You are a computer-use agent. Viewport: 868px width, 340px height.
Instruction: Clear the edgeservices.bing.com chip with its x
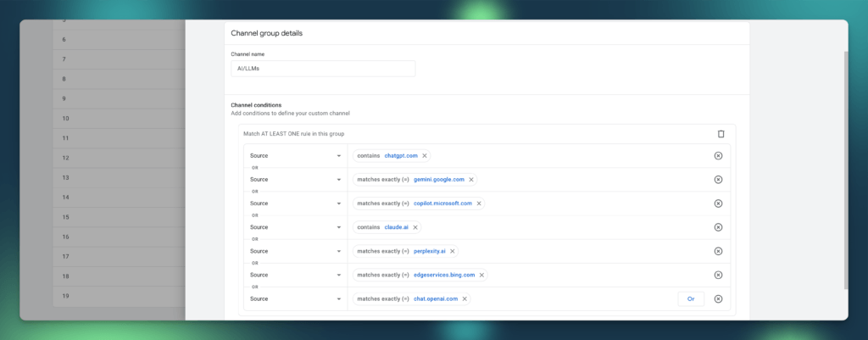point(481,275)
